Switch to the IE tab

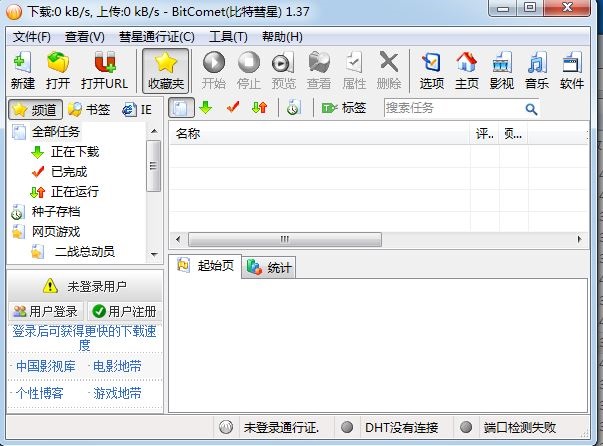[137, 110]
